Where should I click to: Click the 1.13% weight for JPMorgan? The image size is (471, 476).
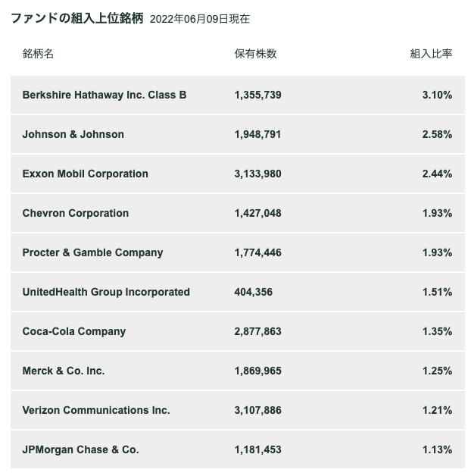[x=437, y=449]
